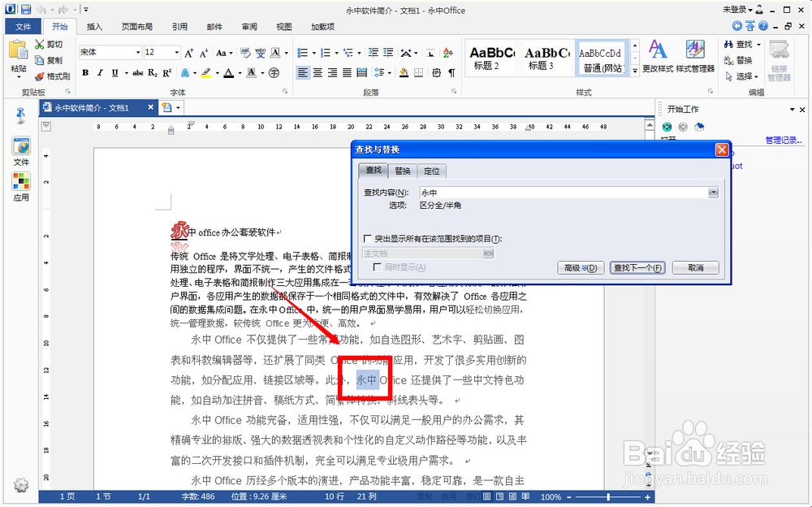Increase font size with the grow-font icon
812x507 pixels.
click(x=189, y=52)
